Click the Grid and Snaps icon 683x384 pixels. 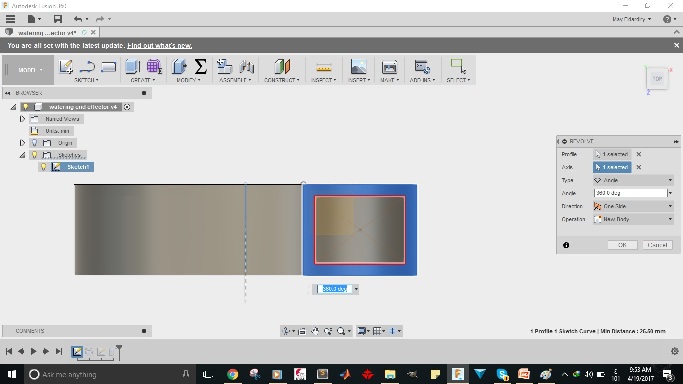[377, 331]
